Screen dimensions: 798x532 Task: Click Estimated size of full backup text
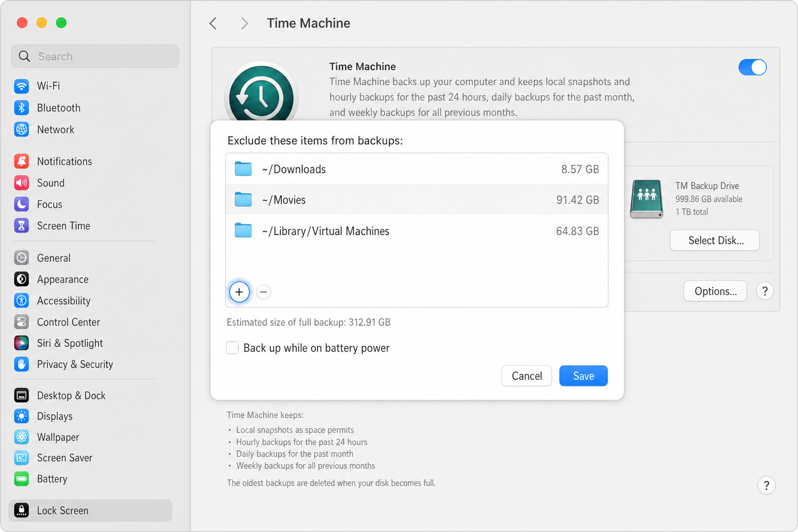coord(309,322)
